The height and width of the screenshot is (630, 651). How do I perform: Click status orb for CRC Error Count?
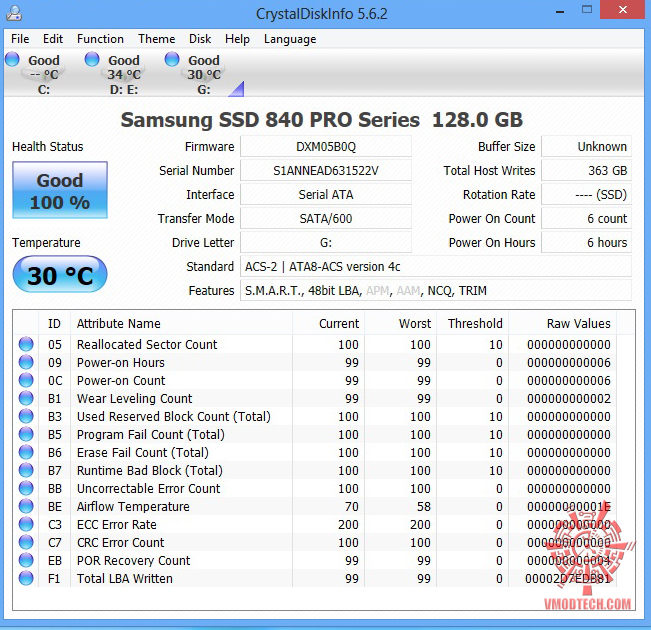tap(26, 542)
